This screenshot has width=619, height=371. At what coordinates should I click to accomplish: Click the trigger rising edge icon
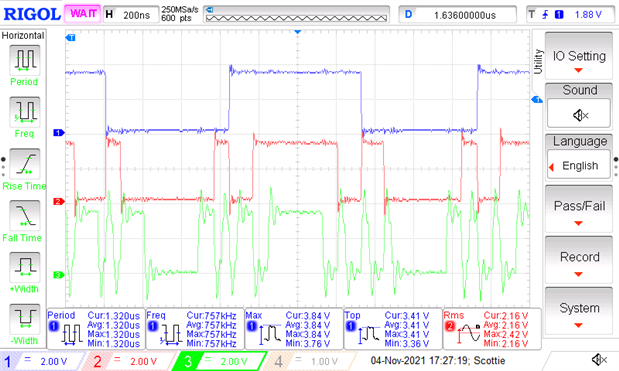[545, 15]
